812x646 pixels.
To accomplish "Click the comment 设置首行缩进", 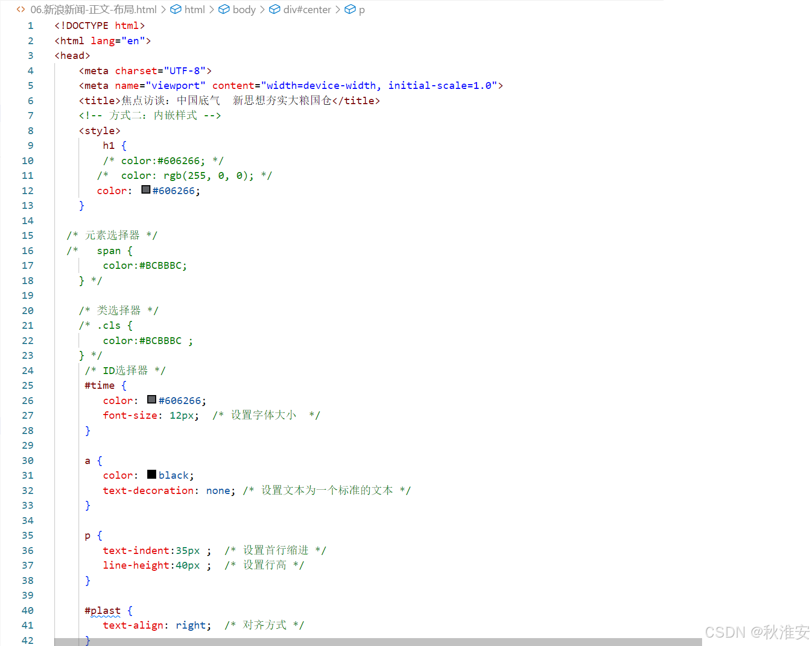I will (x=276, y=550).
